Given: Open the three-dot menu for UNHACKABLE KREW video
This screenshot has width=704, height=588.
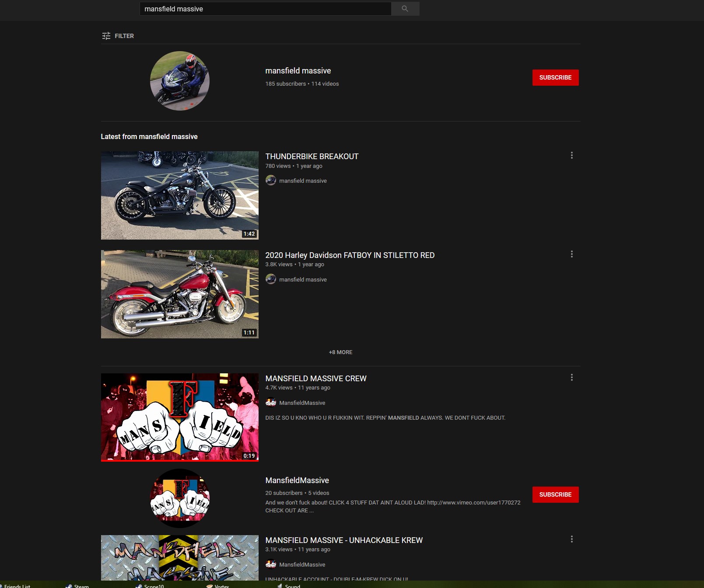Looking at the screenshot, I should (571, 539).
